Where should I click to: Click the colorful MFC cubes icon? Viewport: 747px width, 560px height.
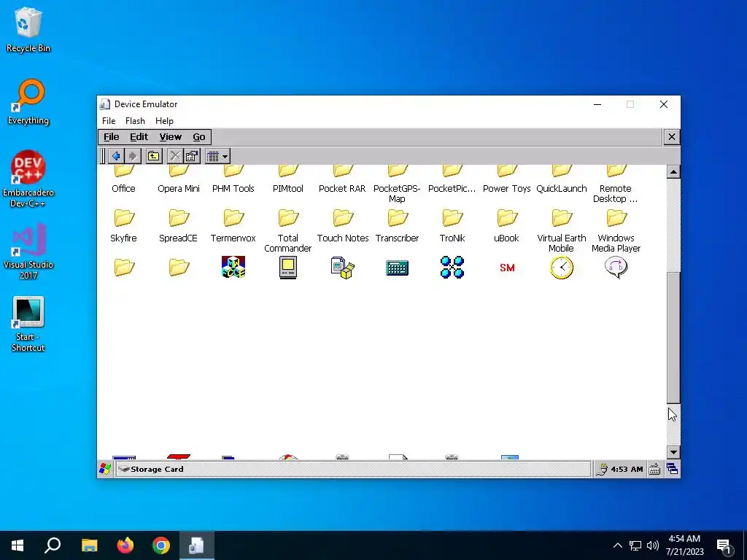(x=233, y=267)
